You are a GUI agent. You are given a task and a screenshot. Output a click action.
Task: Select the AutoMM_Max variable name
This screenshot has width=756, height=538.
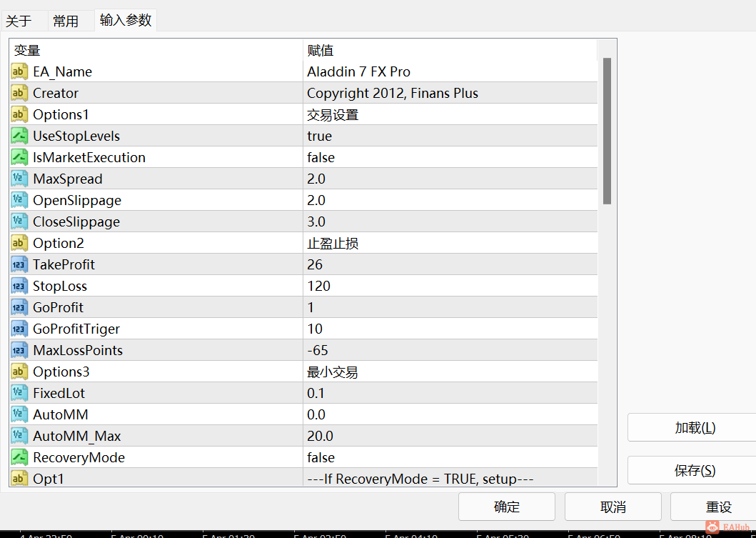pyautogui.click(x=76, y=437)
